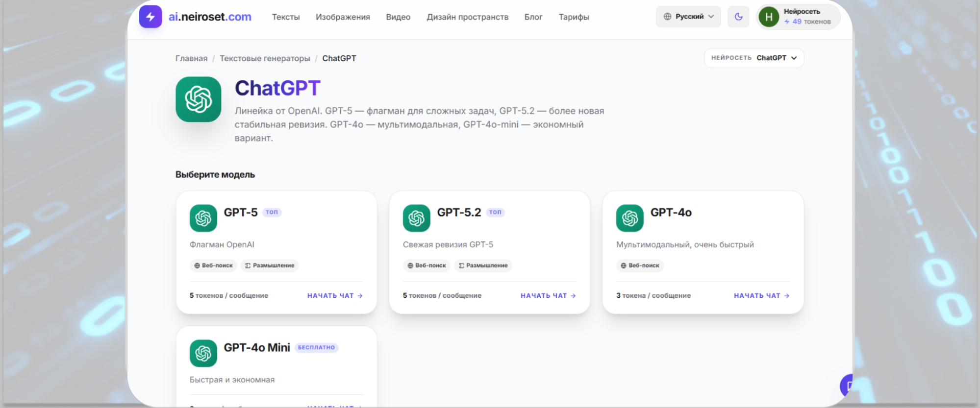Expand the Русский language dropdown

tap(688, 17)
